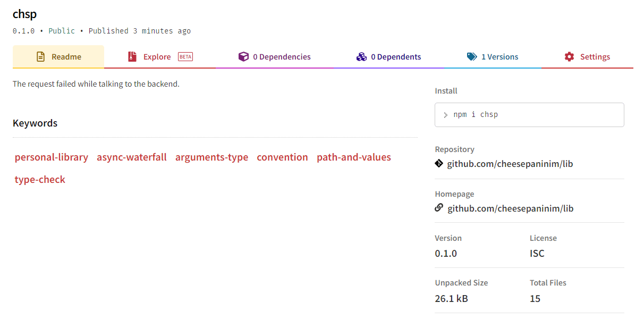The height and width of the screenshot is (319, 644).
Task: Click the Versions tags icon
Action: point(472,57)
